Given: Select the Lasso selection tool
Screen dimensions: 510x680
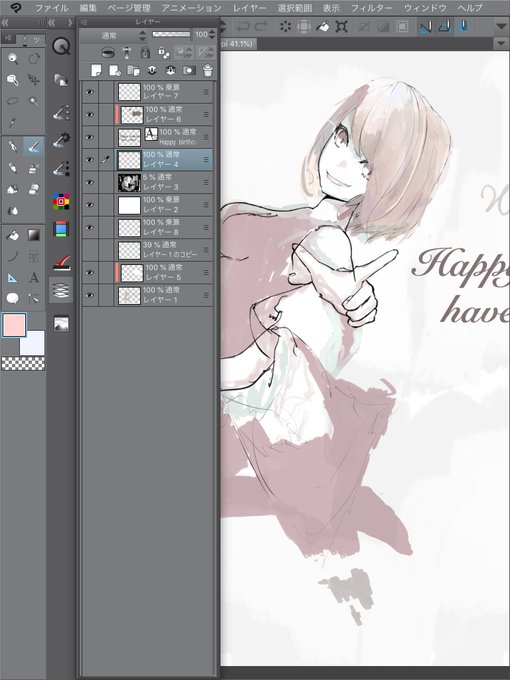Looking at the screenshot, I should [x=13, y=101].
